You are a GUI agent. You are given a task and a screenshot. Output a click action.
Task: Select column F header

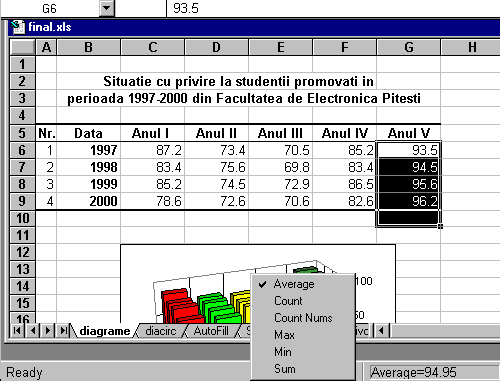click(344, 47)
